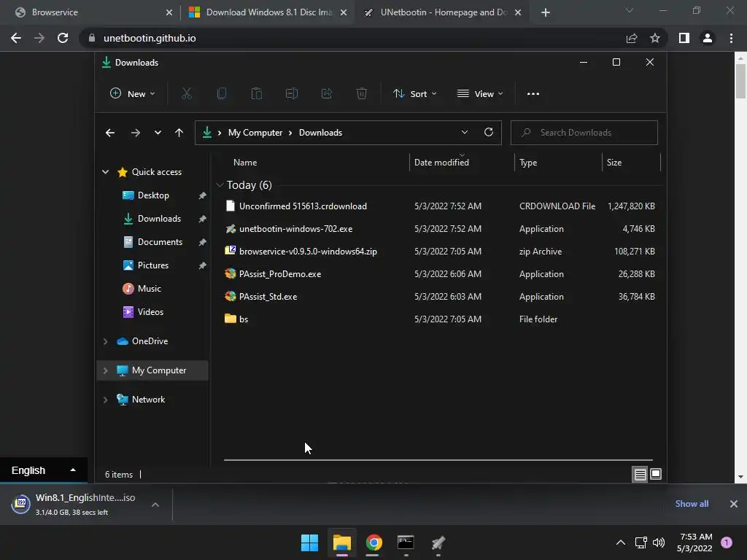This screenshot has width=747, height=560.
Task: Select Music in navigation pane
Action: pyautogui.click(x=149, y=289)
